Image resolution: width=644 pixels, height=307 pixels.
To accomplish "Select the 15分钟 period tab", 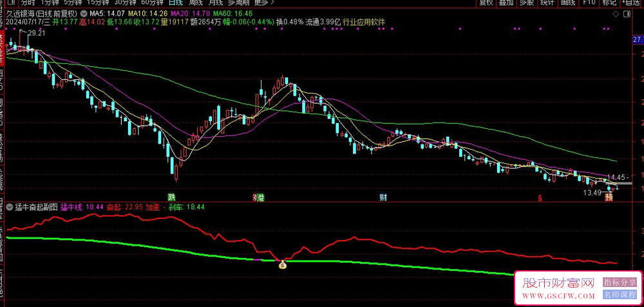I will [97, 2].
